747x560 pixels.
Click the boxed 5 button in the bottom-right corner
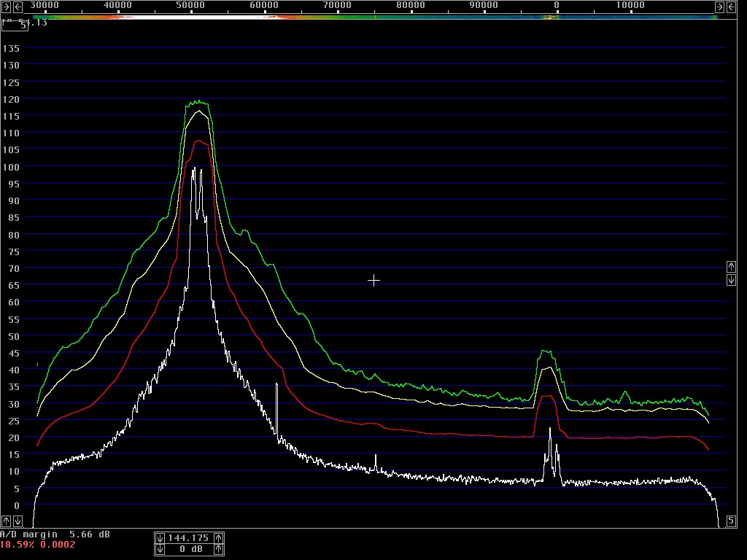point(731,521)
